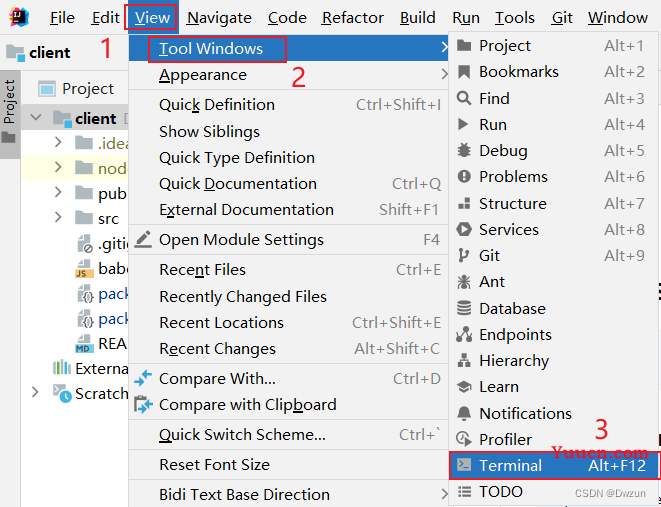Open the Build menu
Screen dimensions: 661x507
[417, 18]
